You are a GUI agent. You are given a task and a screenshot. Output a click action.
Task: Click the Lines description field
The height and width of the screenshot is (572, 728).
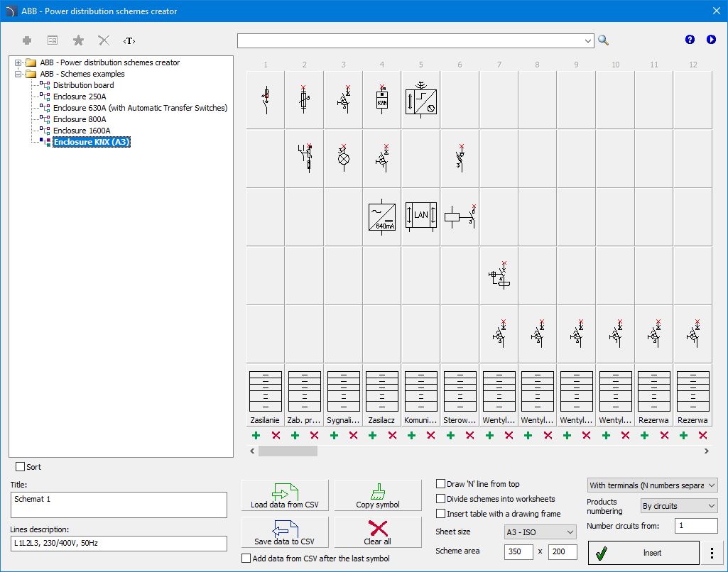[x=119, y=543]
